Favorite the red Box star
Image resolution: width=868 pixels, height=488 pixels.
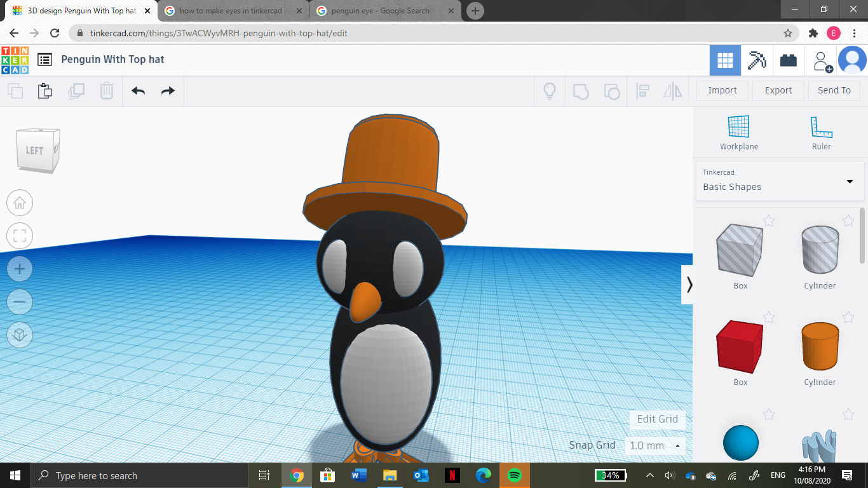769,317
